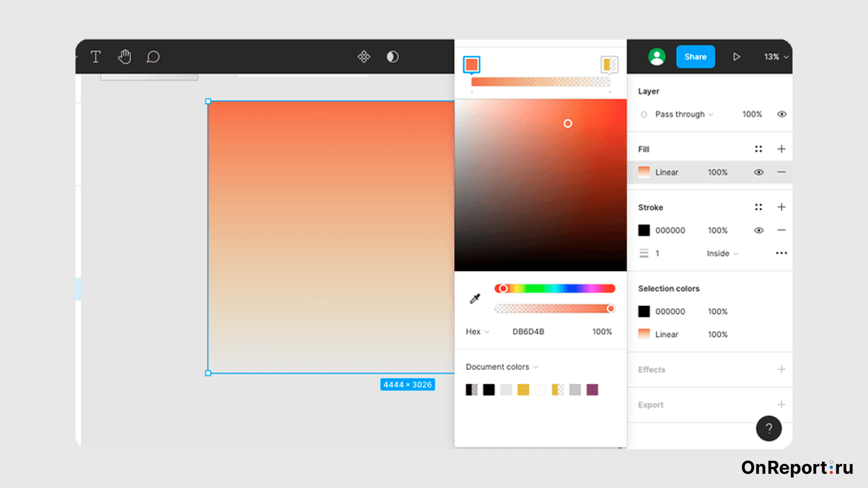868x488 pixels.
Task: Toggle layer visibility eye icon
Action: 782,114
